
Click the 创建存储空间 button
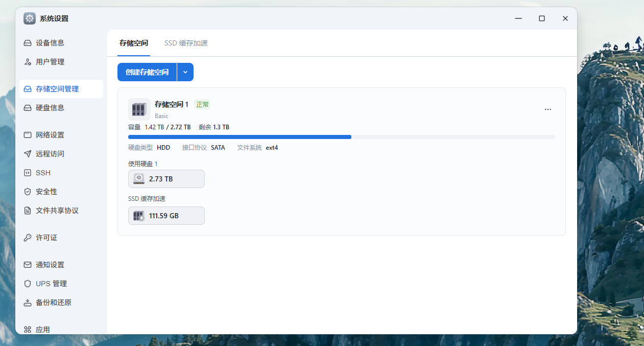[147, 72]
